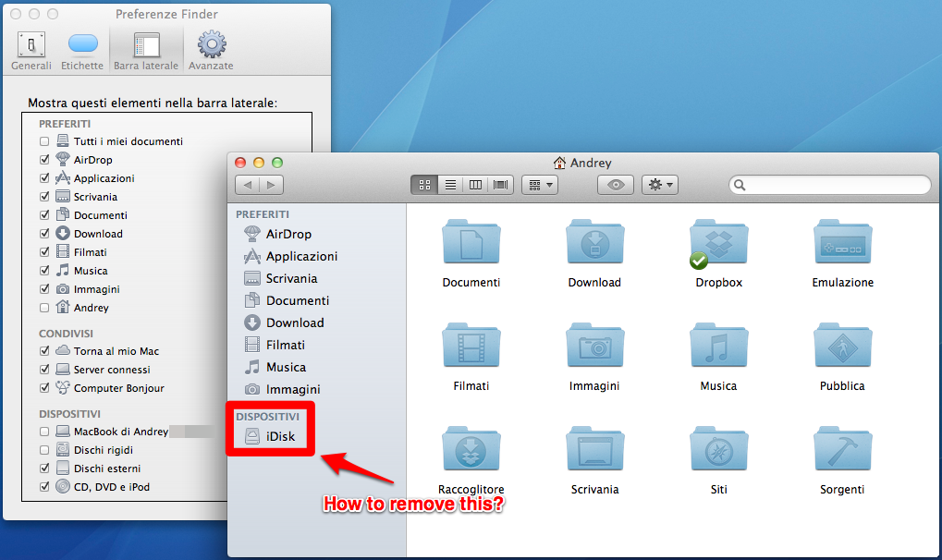Switch to the Barra laterale tab
The height and width of the screenshot is (560, 942).
(146, 52)
